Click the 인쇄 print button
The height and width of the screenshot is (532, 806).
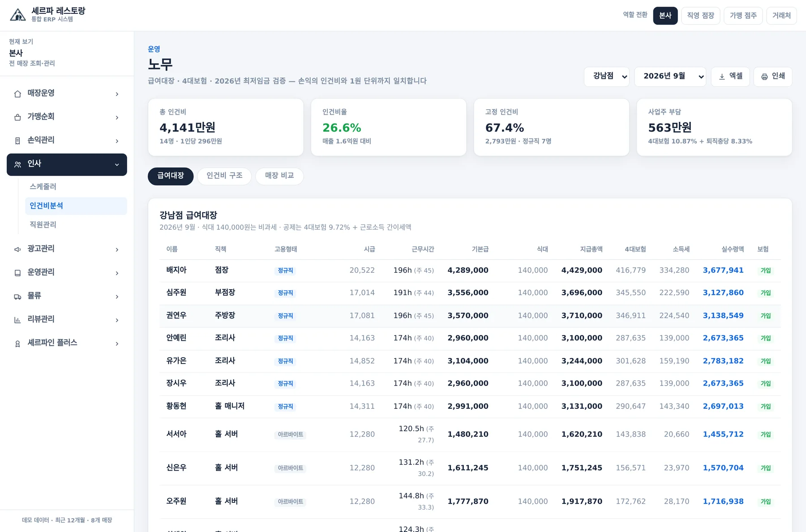(x=773, y=77)
